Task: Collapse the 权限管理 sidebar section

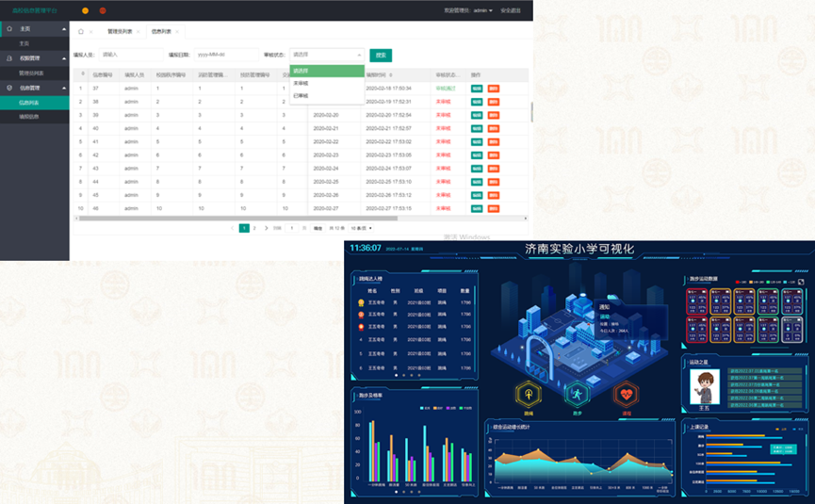Action: point(64,58)
